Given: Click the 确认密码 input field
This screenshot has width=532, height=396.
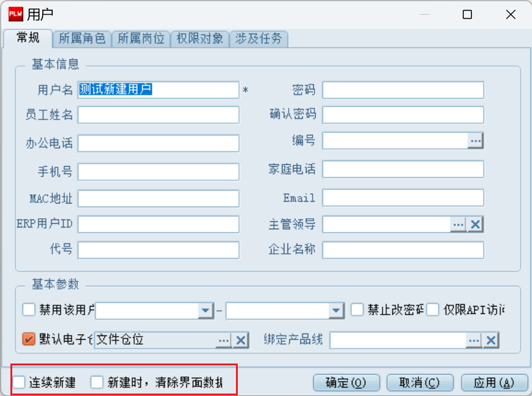Looking at the screenshot, I should pos(403,115).
